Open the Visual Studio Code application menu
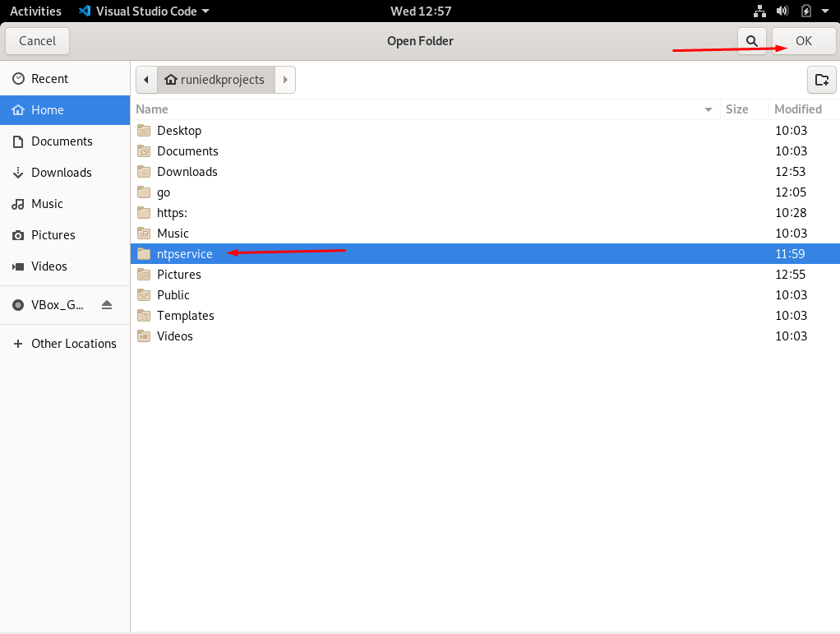The width and height of the screenshot is (840, 634). point(144,11)
